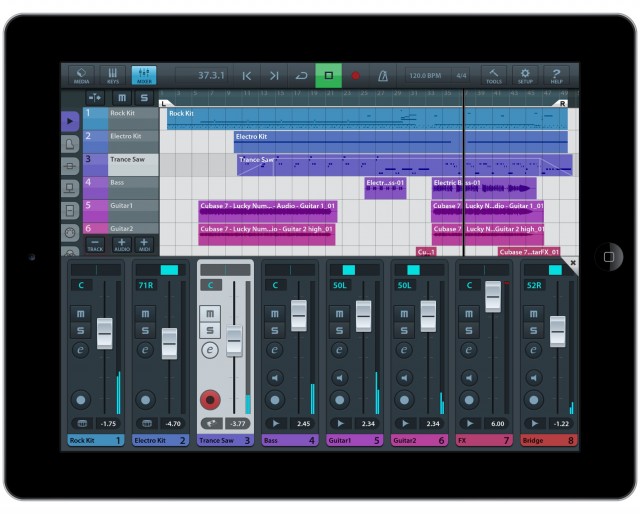Image resolution: width=640 pixels, height=514 pixels.
Task: Open the Media browser
Action: (80, 75)
